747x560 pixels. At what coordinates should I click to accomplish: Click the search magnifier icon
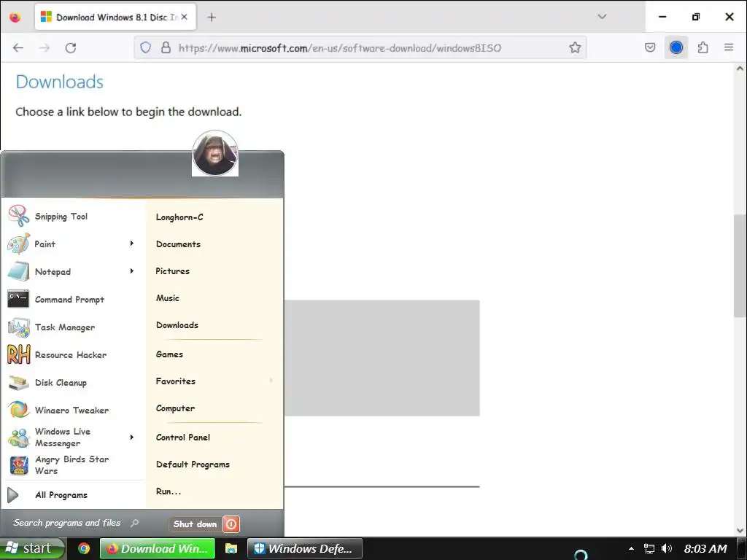point(134,523)
